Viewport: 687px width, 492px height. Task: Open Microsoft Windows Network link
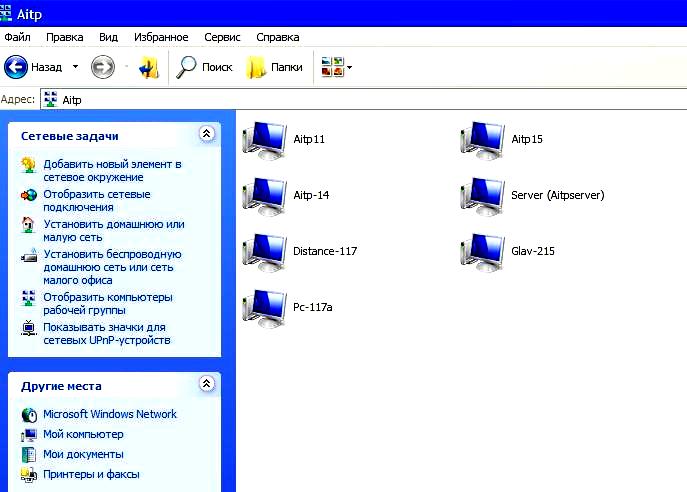pyautogui.click(x=110, y=414)
